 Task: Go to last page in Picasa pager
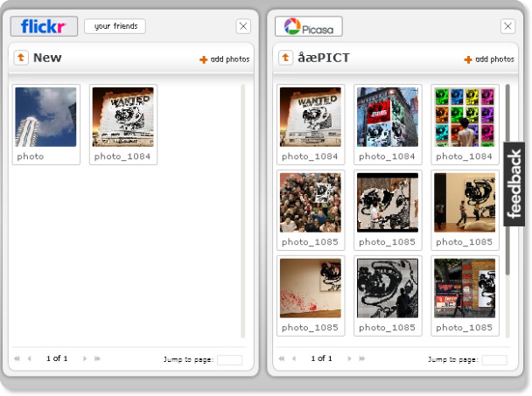coord(362,358)
